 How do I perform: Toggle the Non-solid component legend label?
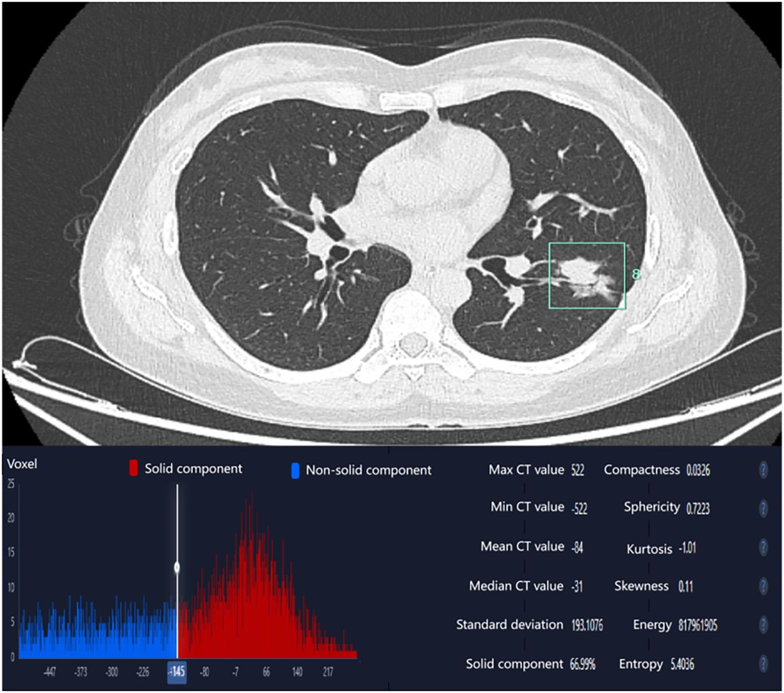368,470
